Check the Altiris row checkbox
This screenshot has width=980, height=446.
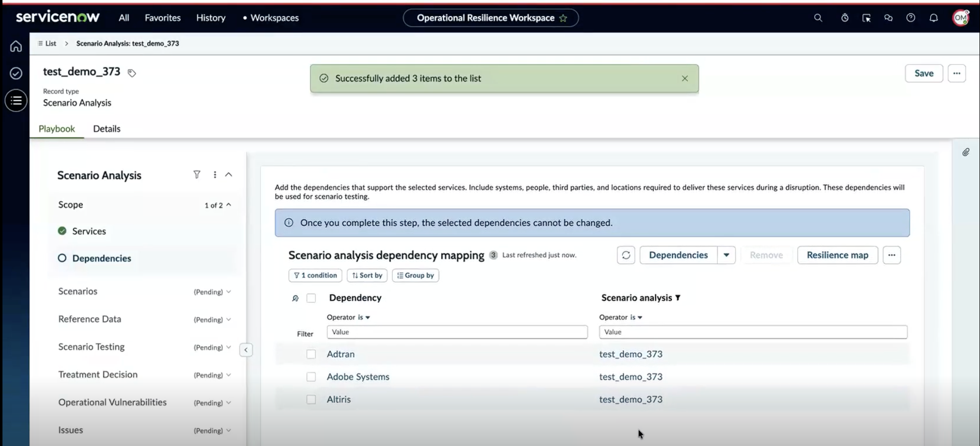pyautogui.click(x=311, y=399)
